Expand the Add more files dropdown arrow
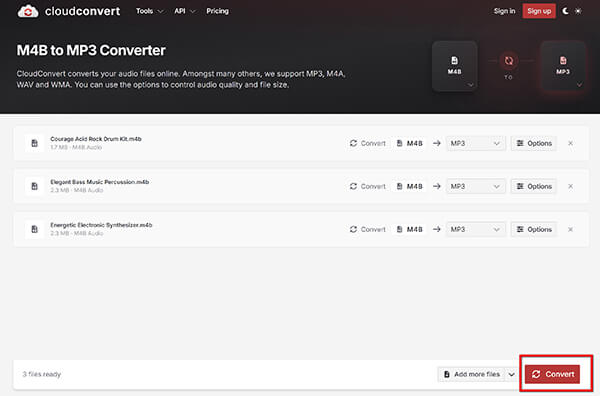This screenshot has height=396, width=600. click(512, 374)
